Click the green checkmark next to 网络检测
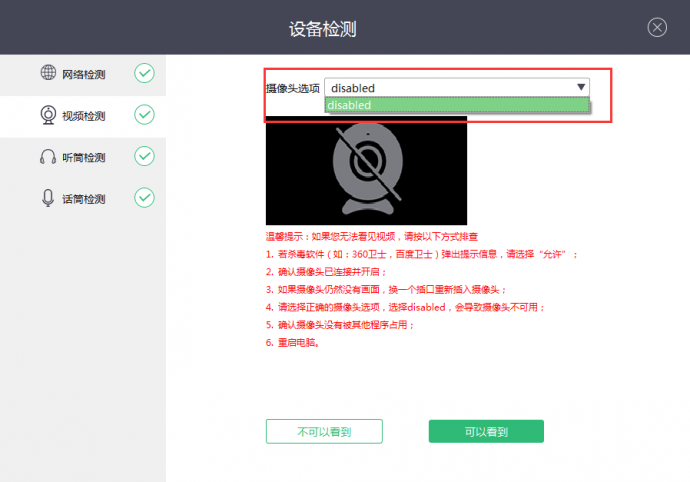Viewport: 690px width, 482px height. [144, 73]
